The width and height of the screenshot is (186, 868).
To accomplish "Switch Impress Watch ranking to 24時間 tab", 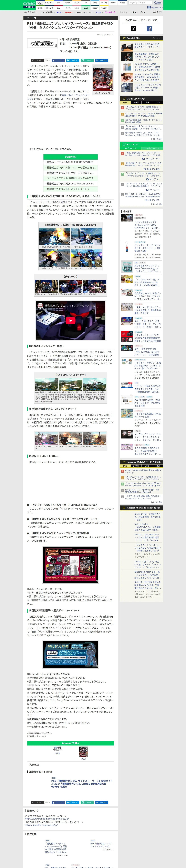I will [136, 466].
